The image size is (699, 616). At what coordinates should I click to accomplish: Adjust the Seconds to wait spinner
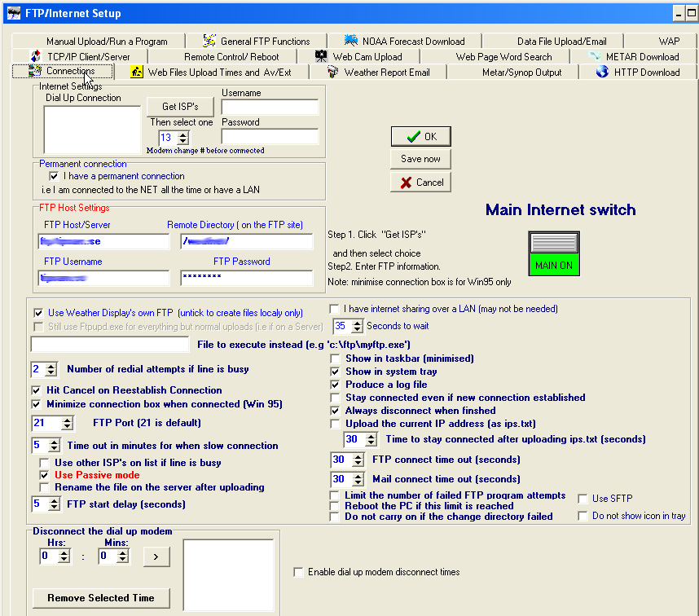pyautogui.click(x=357, y=326)
